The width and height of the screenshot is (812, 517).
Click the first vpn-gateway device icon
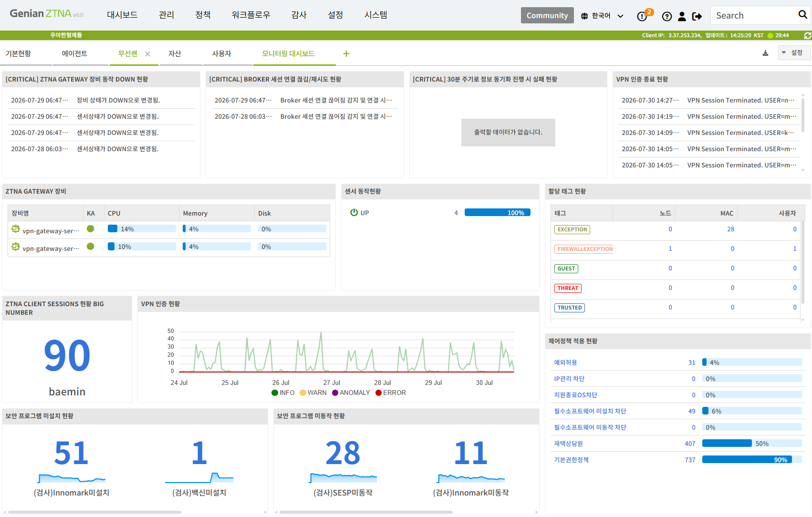click(16, 229)
